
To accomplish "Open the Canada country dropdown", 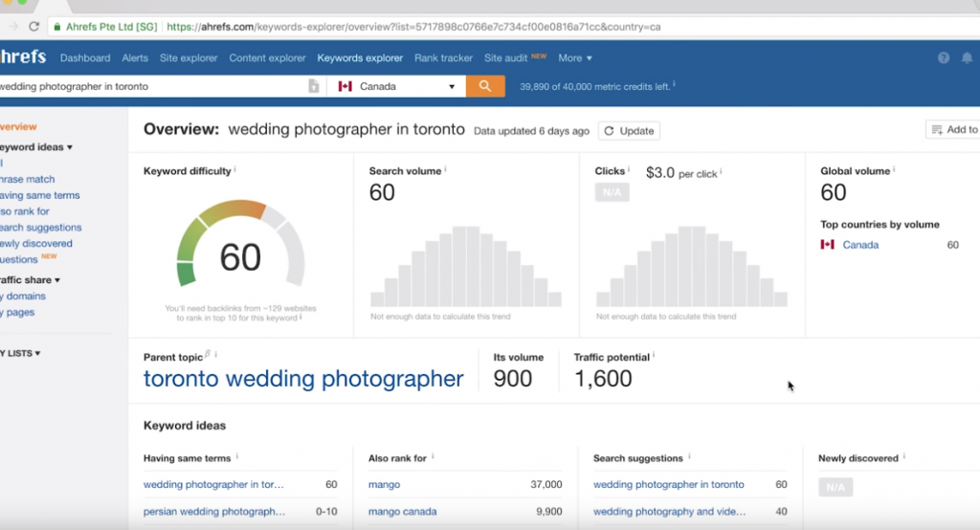I will (x=396, y=86).
